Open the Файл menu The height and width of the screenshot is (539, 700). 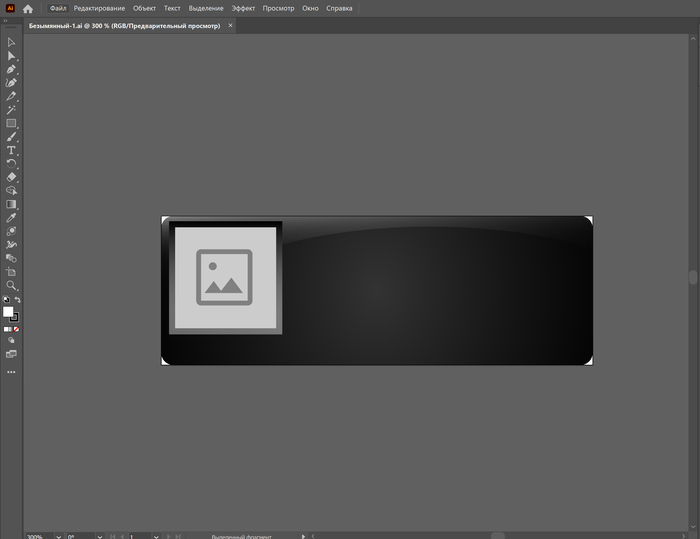[x=58, y=8]
